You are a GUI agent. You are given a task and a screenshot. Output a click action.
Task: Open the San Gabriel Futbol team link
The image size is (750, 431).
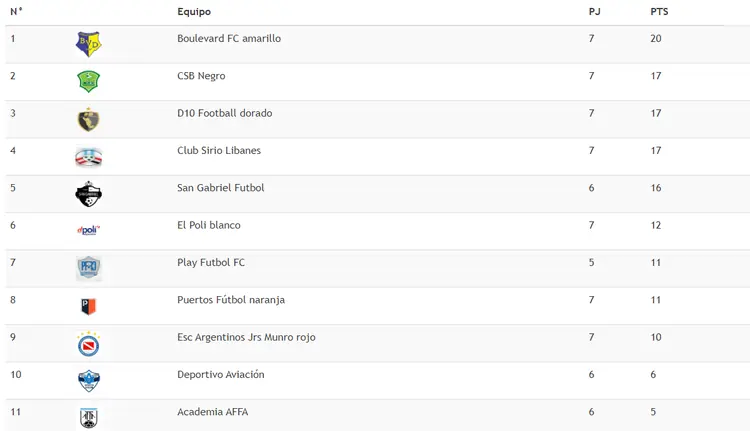(x=221, y=188)
